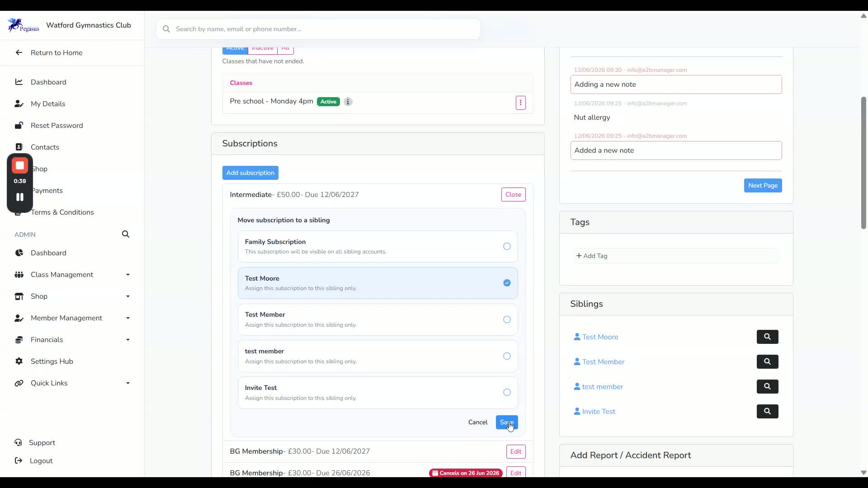Save the subscription move
This screenshot has width=868, height=488.
coord(507,422)
